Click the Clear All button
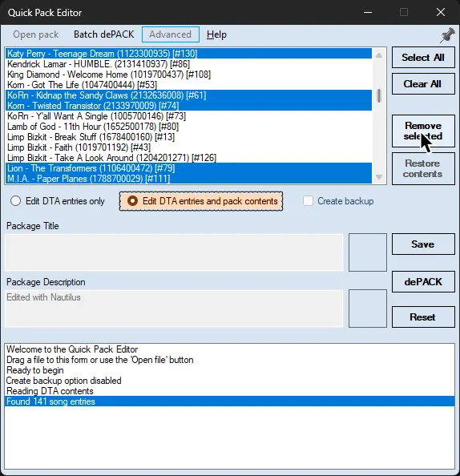 tap(423, 84)
